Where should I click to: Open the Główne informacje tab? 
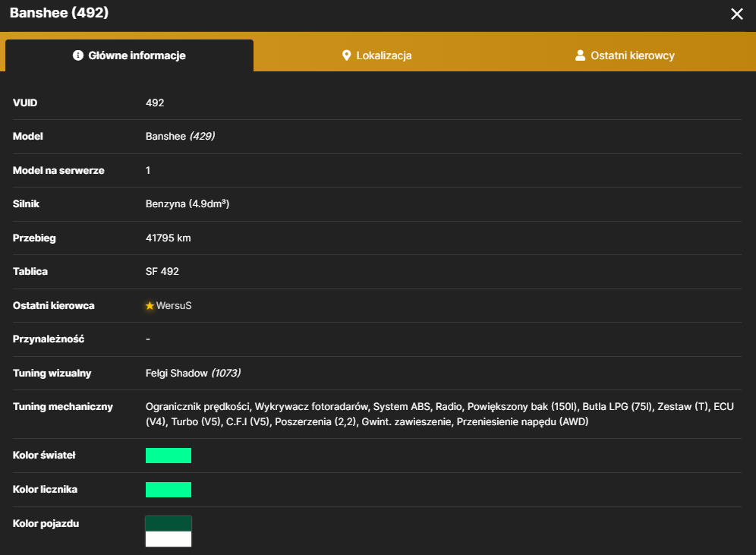pos(129,55)
